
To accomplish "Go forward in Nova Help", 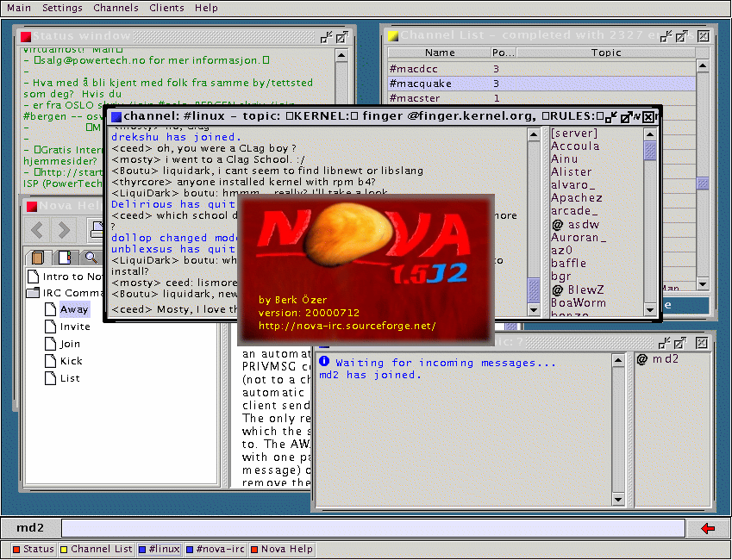I will coord(64,229).
